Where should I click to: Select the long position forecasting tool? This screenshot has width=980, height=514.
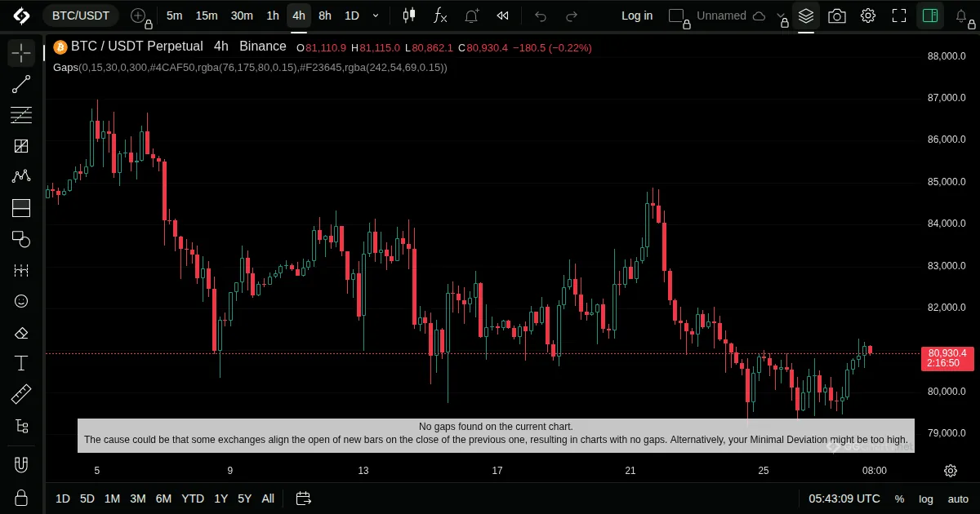(x=21, y=208)
